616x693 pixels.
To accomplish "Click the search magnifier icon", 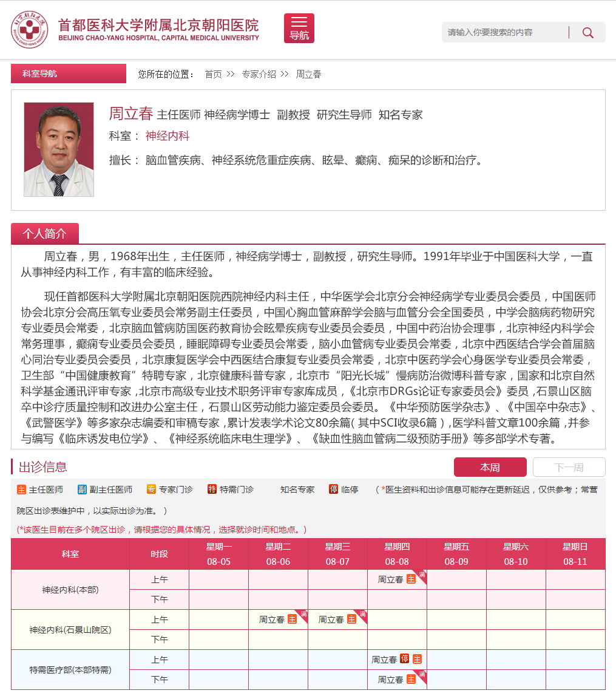I will click(587, 32).
